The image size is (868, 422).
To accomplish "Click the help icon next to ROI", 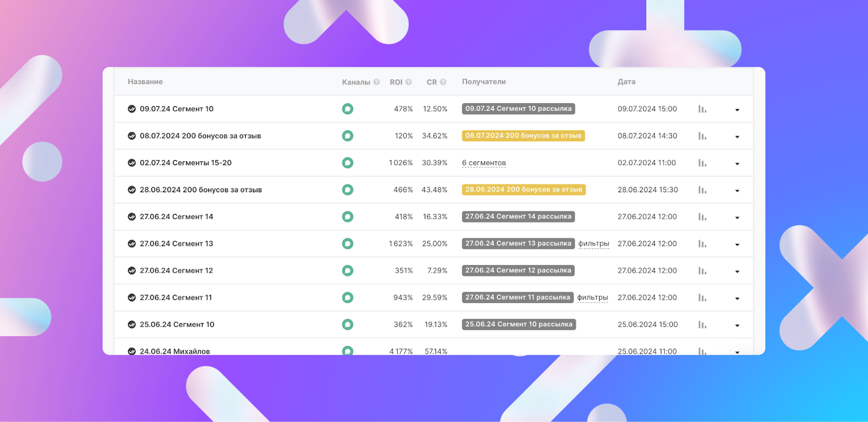I will click(409, 82).
